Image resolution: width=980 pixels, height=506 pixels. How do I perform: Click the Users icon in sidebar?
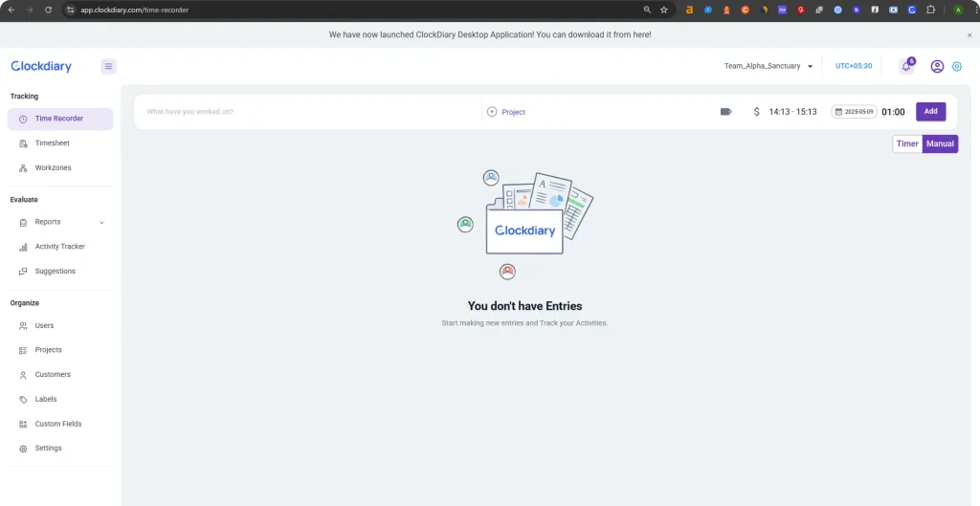click(23, 325)
